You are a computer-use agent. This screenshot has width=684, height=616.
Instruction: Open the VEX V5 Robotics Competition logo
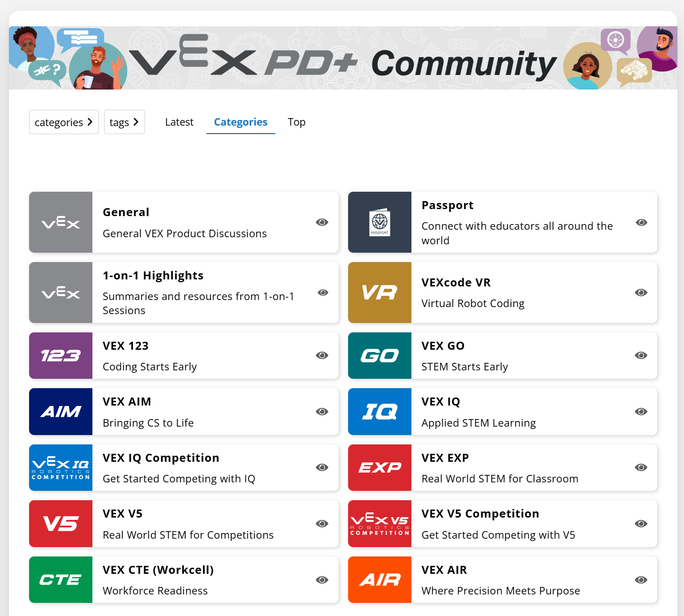coord(380,524)
